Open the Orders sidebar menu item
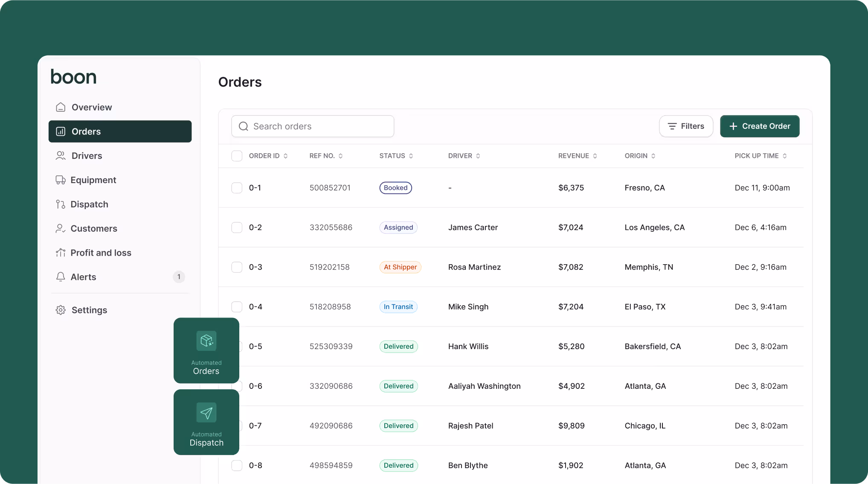Image resolution: width=868 pixels, height=484 pixels. [120, 131]
